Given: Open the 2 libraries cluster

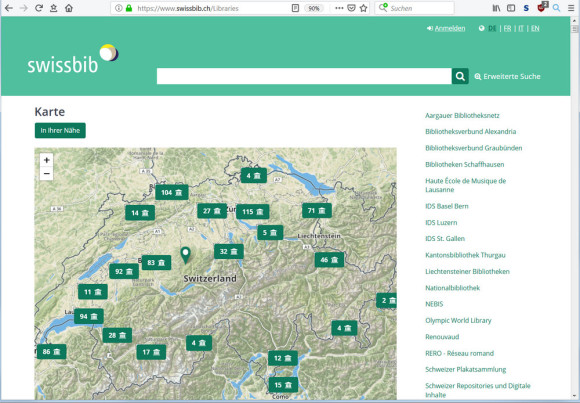Looking at the screenshot, I should click(387, 300).
